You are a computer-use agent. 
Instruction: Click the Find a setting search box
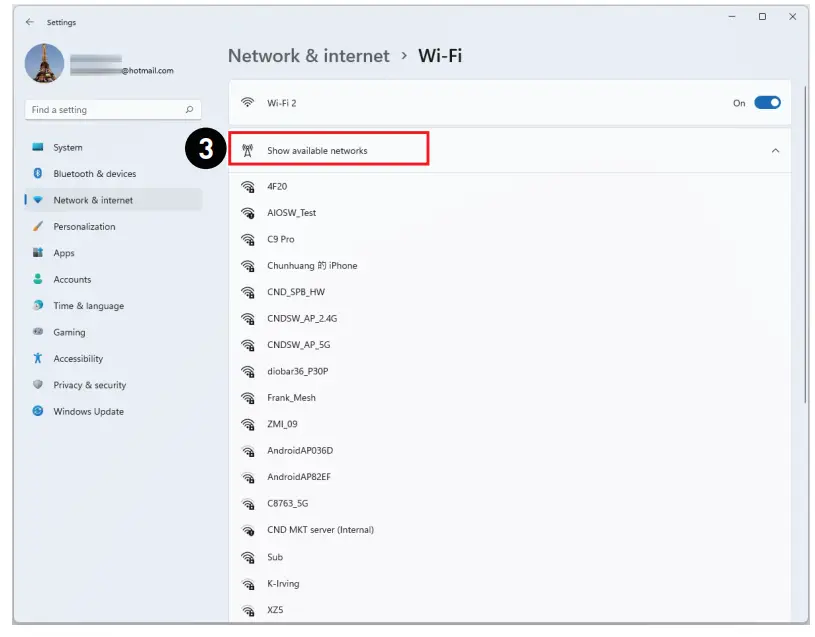[x=105, y=110]
